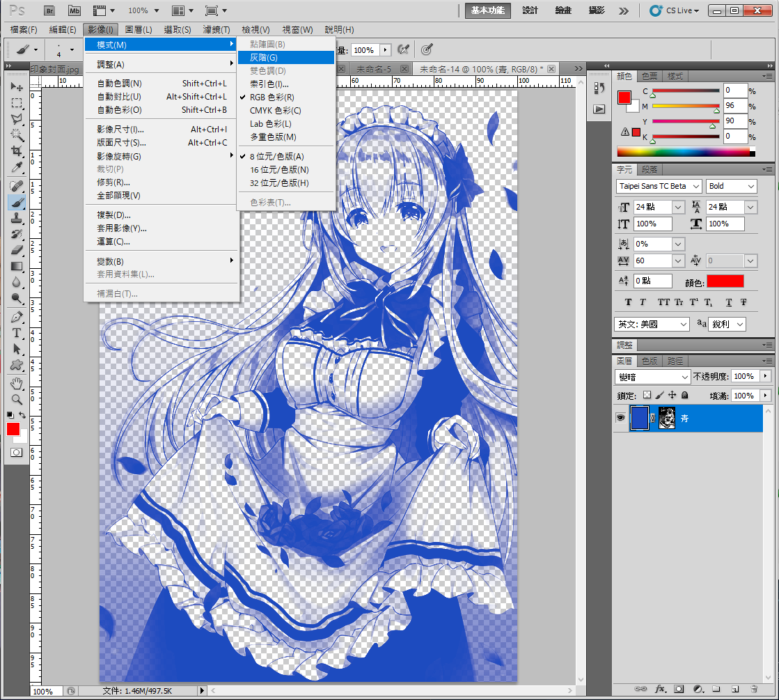Open the tracking 60 dropdown
Viewport: 779px width, 700px height.
(x=678, y=260)
